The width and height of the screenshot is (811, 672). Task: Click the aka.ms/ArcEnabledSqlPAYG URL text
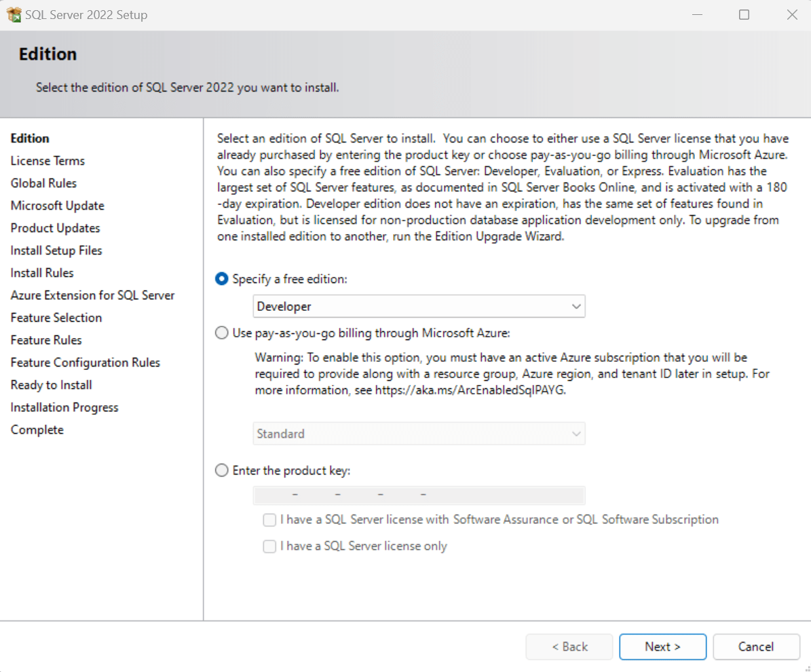coord(470,390)
